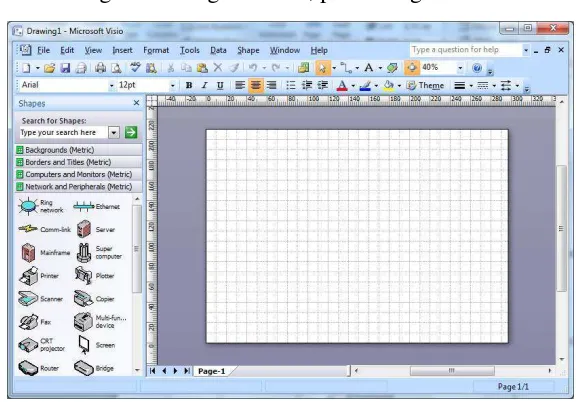
Task: Open the font size dropdown
Action: tap(172, 86)
